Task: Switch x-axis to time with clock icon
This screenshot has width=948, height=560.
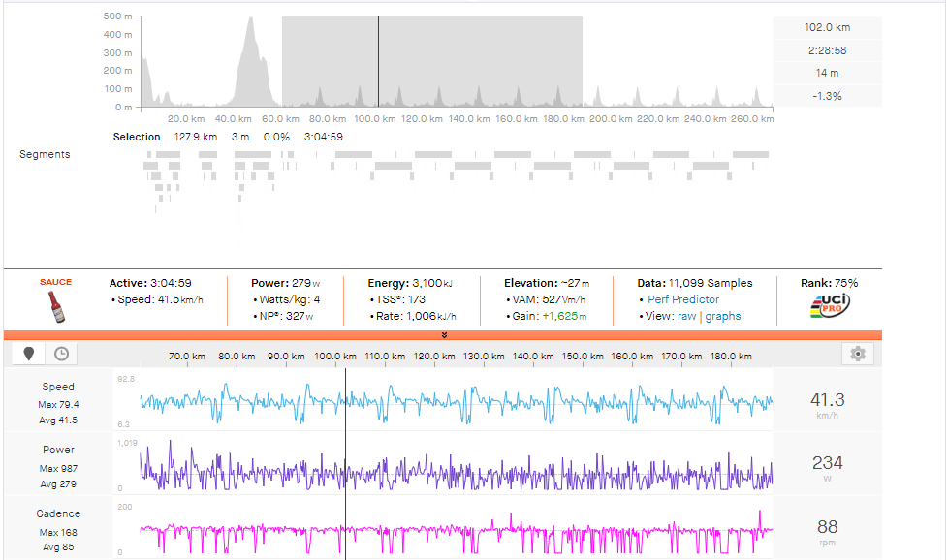Action: pyautogui.click(x=61, y=354)
